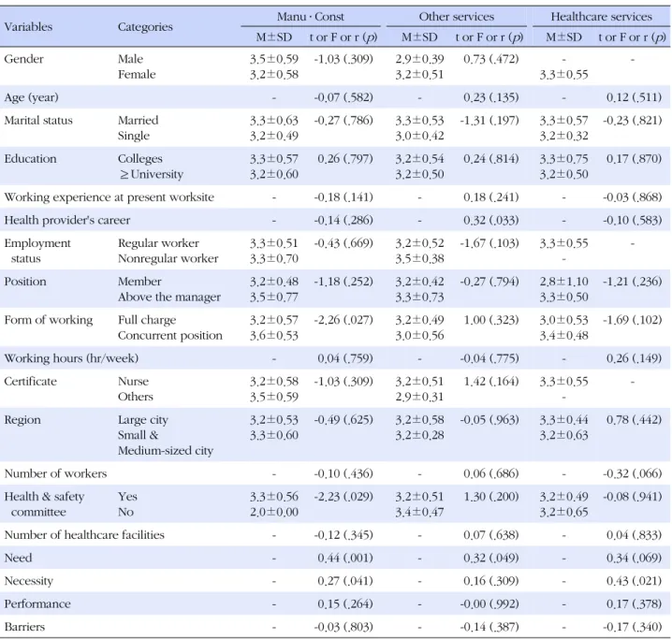Click the value '3.4±0.47'
This screenshot has height=639, width=672.
point(419,512)
